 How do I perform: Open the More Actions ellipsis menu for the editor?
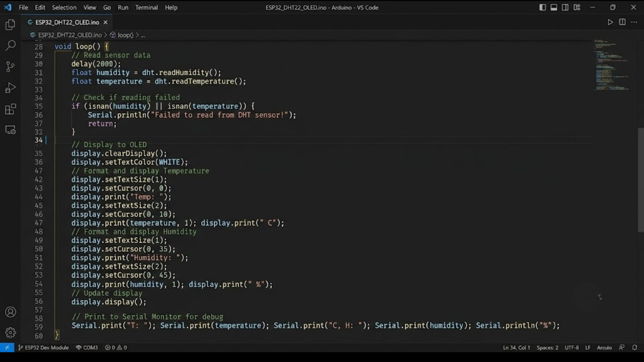pos(634,22)
